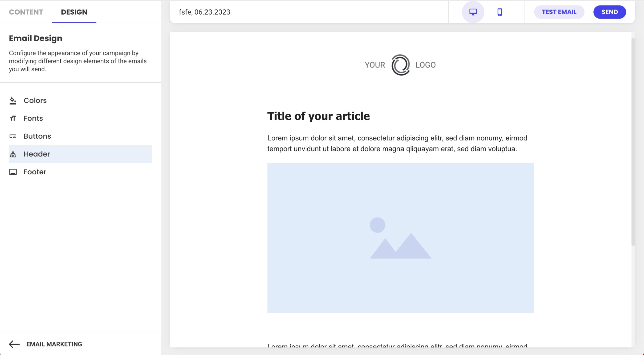Select the Header design section

pyautogui.click(x=80, y=154)
